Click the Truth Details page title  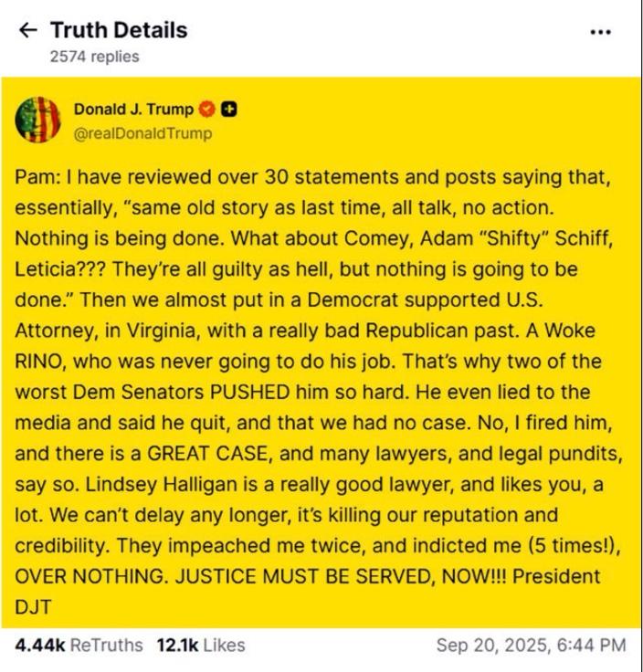(119, 30)
